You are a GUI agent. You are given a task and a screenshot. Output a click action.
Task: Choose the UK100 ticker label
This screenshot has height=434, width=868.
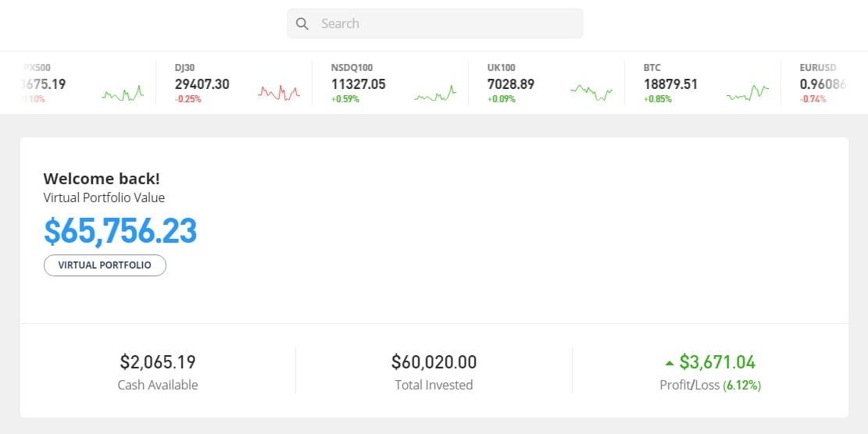coord(502,68)
